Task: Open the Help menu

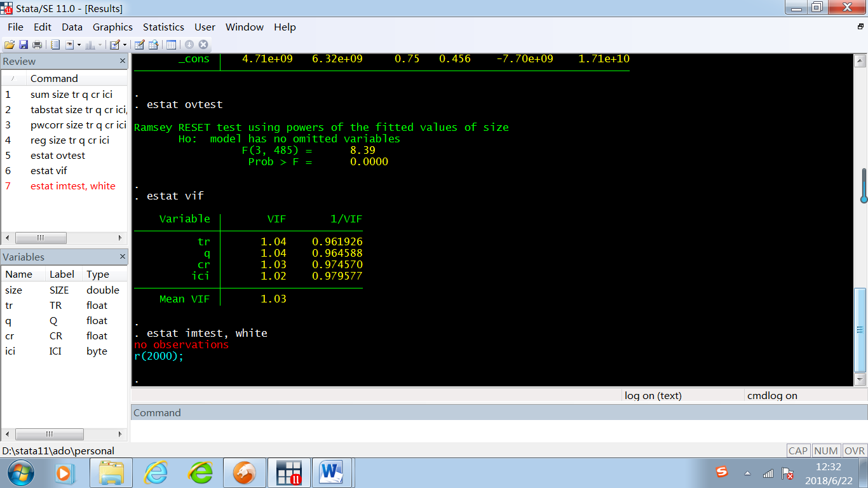Action: [285, 27]
